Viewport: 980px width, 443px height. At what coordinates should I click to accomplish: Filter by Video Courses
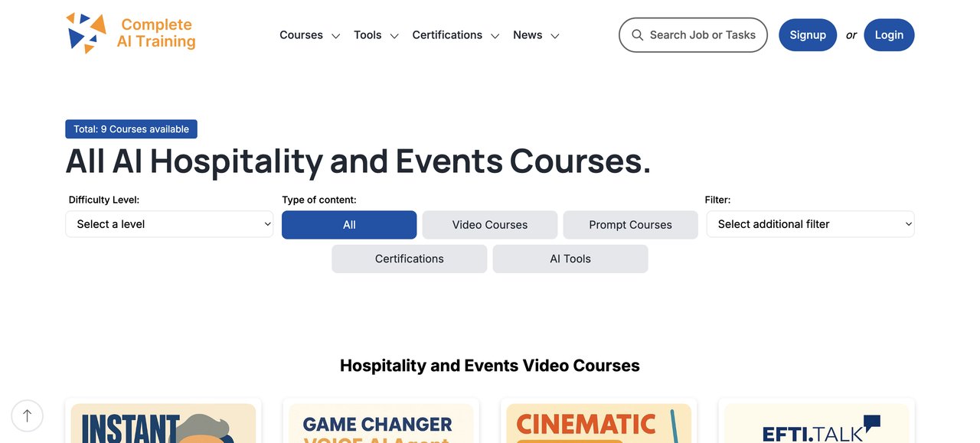coord(490,225)
